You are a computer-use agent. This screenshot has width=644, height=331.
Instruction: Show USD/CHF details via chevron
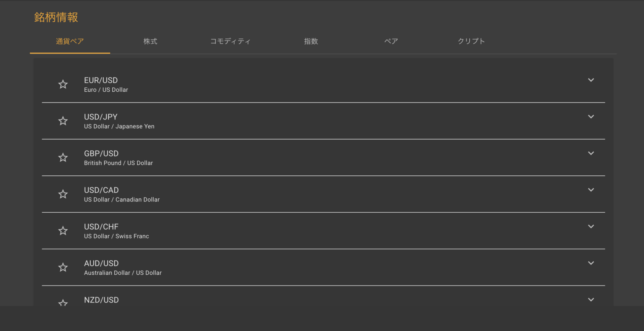[x=591, y=226]
